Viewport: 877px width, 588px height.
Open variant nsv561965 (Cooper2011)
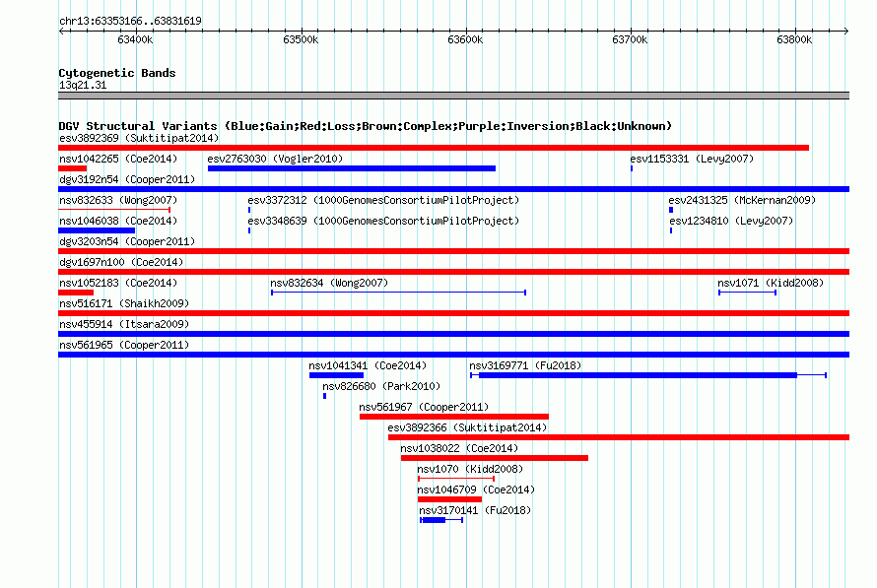pos(453,355)
